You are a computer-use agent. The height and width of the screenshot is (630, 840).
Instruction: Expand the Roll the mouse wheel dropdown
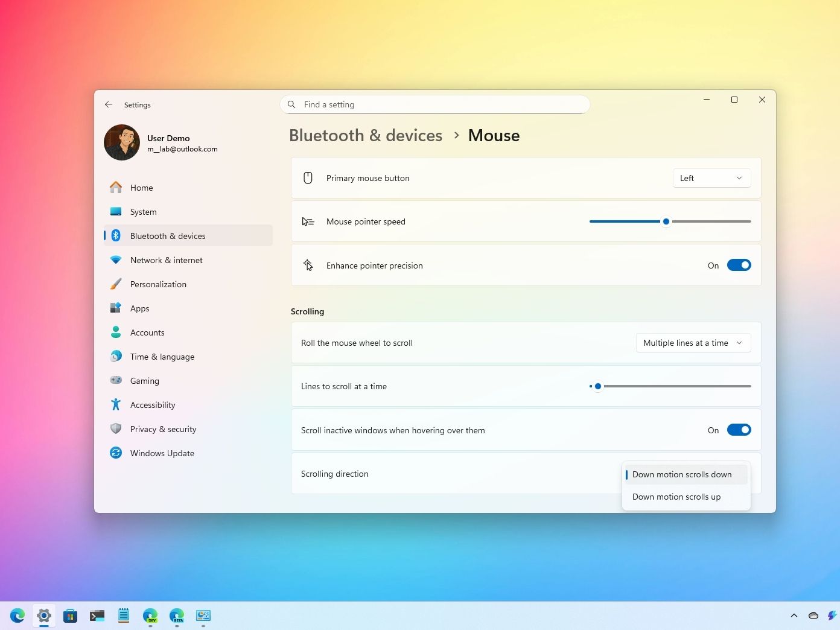point(693,343)
